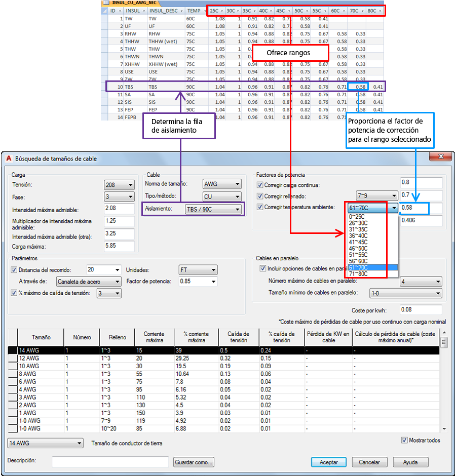Select the 4 AWG row in results table
Viewport: 455px width, 476px height.
(223, 389)
